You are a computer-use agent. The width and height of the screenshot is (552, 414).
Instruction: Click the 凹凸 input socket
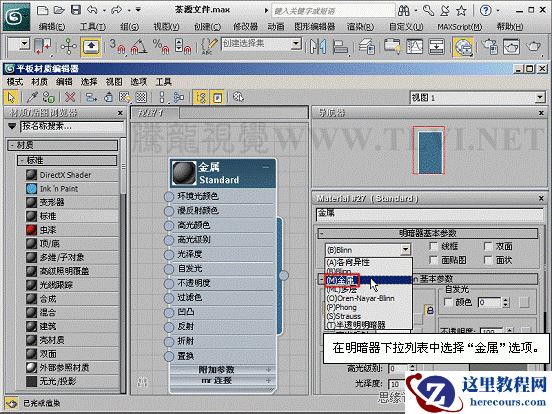click(x=169, y=312)
